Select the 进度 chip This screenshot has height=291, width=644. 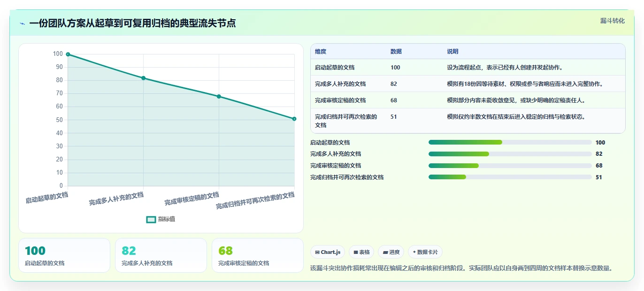391,252
